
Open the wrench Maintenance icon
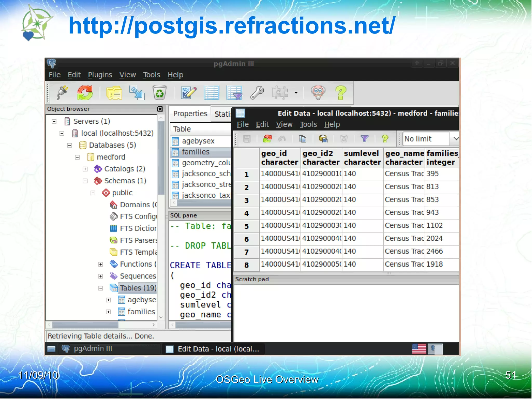257,93
